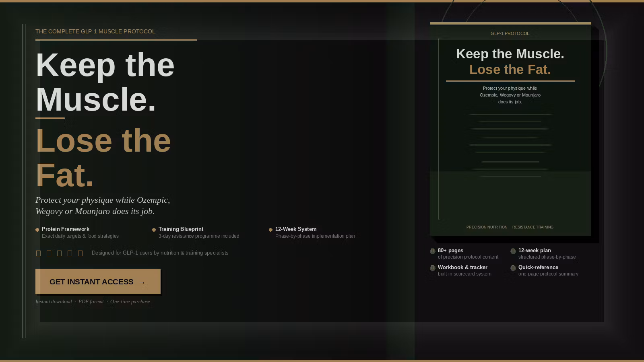644x362 pixels.
Task: Click 'One-time purchase' under the access button
Action: pos(130,302)
